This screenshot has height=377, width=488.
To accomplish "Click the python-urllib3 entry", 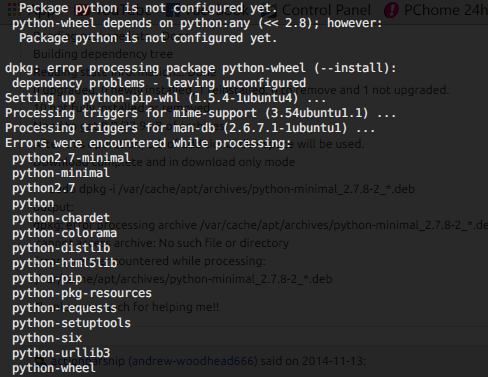I will coord(61,353).
